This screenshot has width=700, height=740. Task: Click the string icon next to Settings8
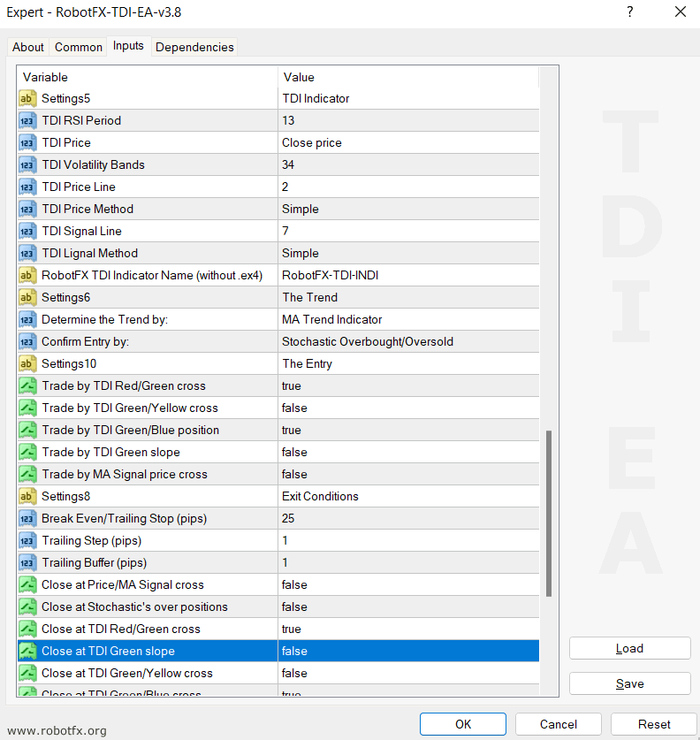(x=27, y=496)
